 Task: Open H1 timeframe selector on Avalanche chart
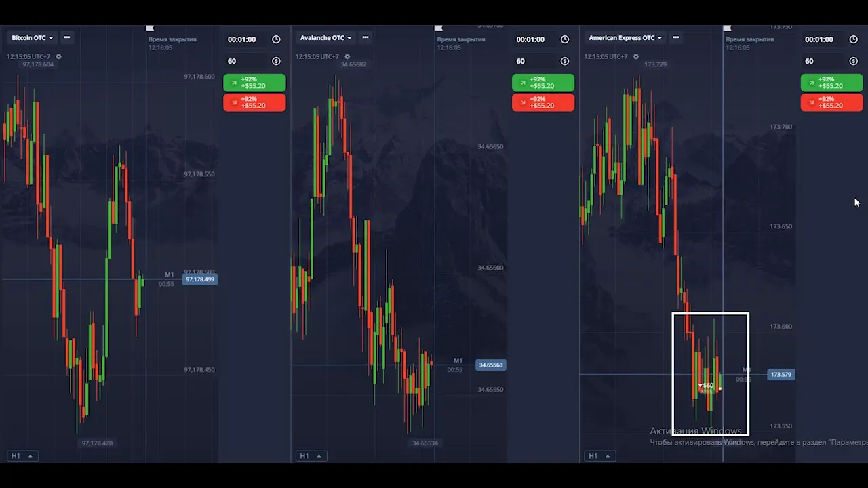pos(311,456)
